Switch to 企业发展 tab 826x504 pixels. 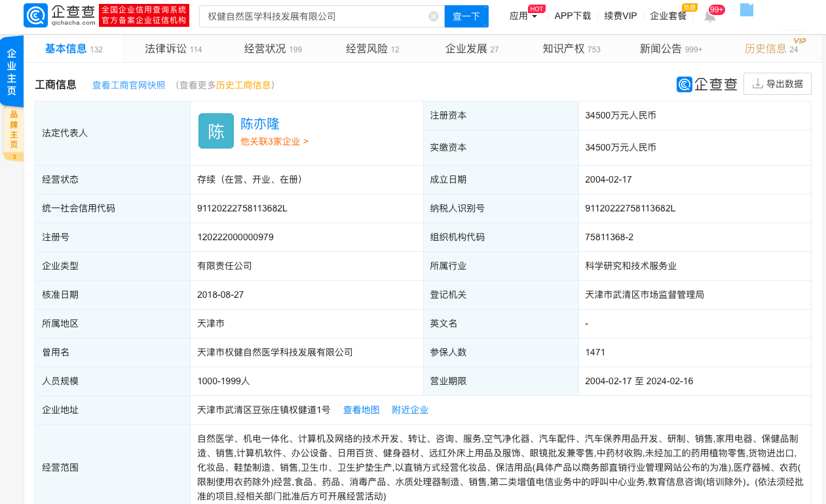click(x=472, y=49)
